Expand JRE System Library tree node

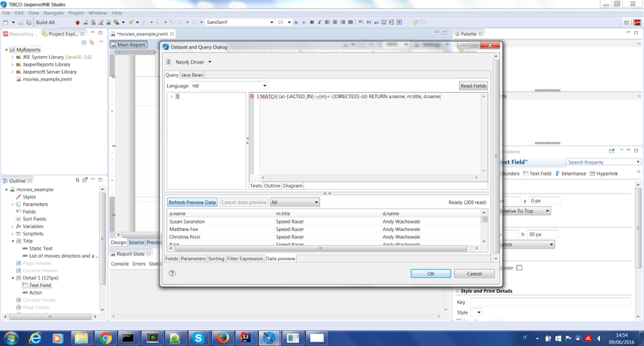pyautogui.click(x=13, y=58)
